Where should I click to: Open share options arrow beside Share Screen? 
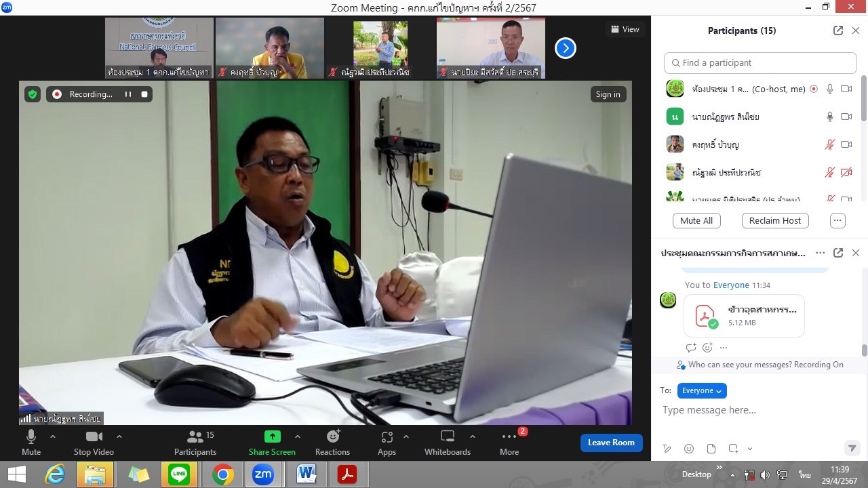[x=297, y=436]
